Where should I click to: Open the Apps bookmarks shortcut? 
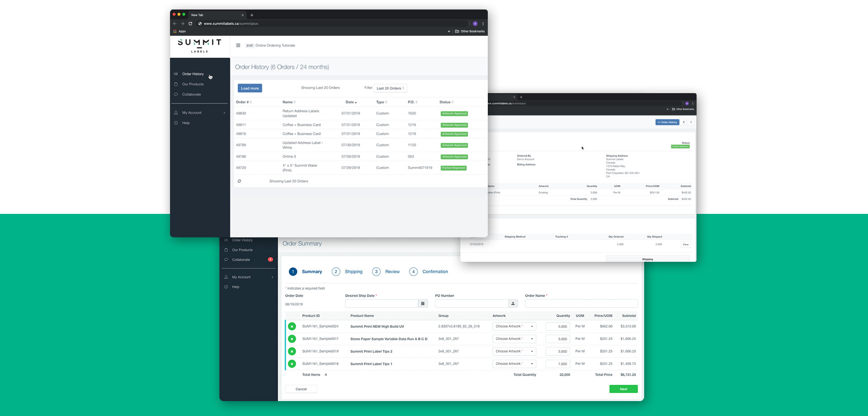[179, 31]
